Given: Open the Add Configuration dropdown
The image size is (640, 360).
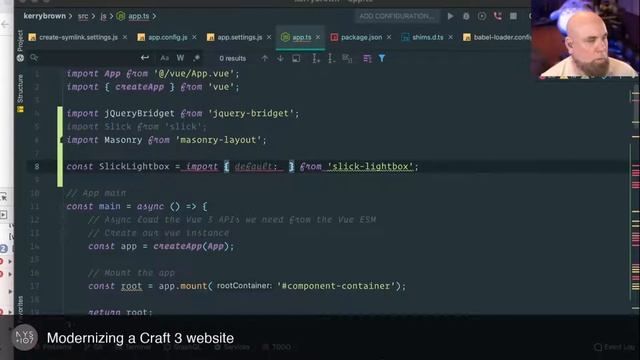Looking at the screenshot, I should coord(396,16).
